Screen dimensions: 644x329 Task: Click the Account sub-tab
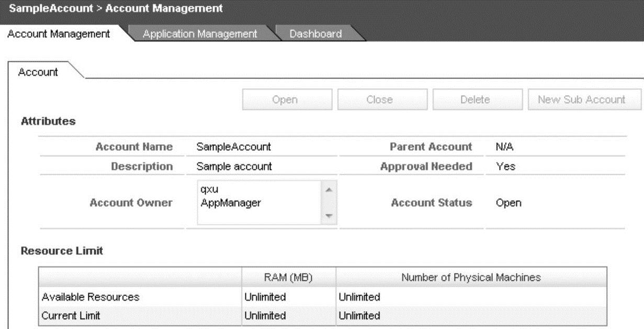point(38,72)
